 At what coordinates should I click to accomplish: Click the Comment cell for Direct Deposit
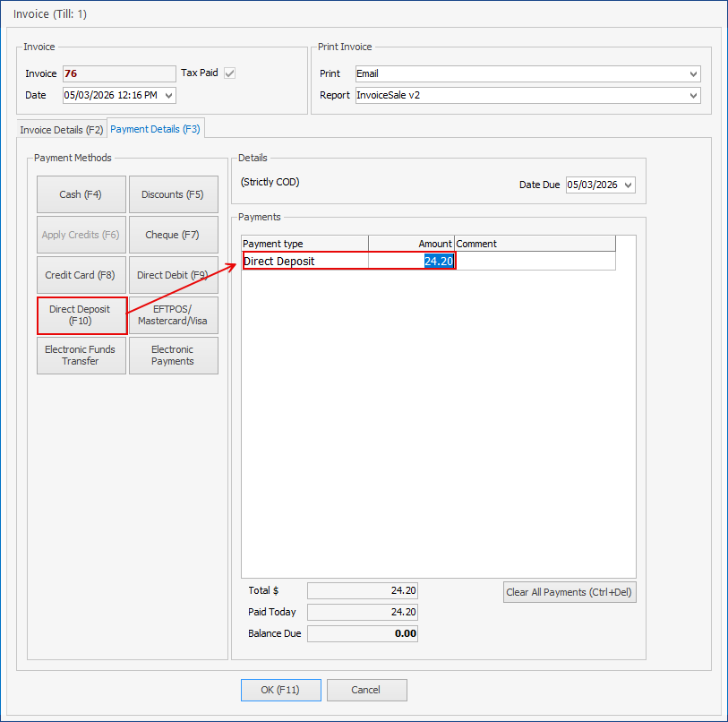point(535,261)
